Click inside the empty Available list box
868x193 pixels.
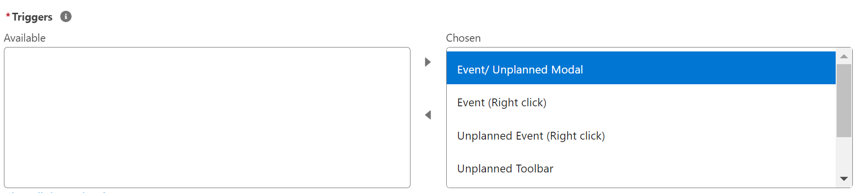207,118
